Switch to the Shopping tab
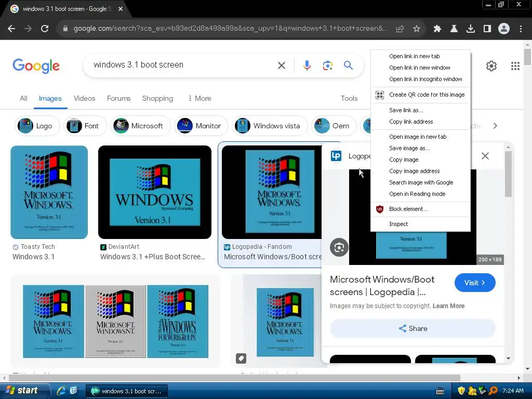This screenshot has height=399, width=532. point(157,98)
